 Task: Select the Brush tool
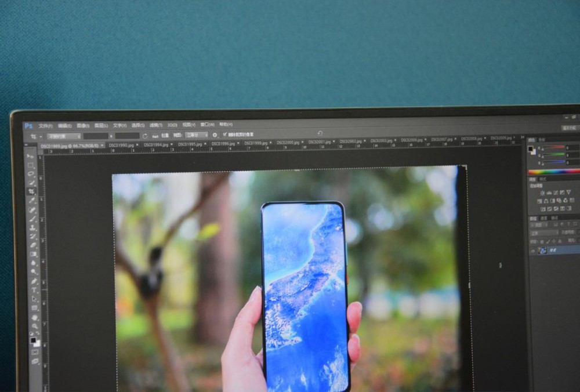point(32,219)
